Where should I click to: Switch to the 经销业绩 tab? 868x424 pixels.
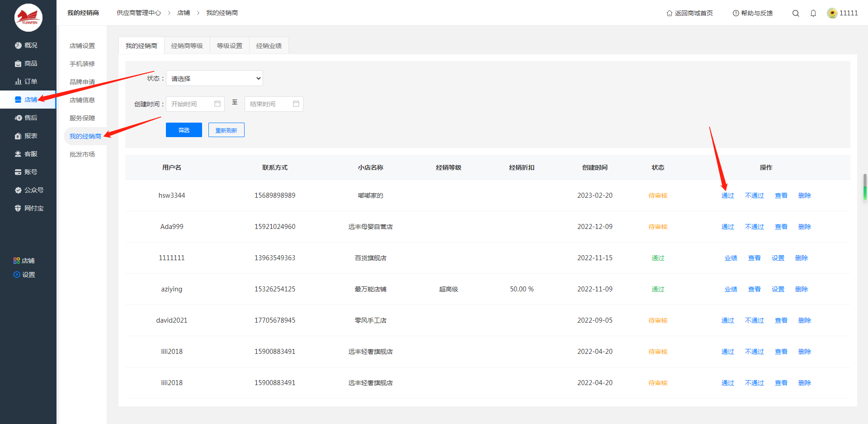269,46
